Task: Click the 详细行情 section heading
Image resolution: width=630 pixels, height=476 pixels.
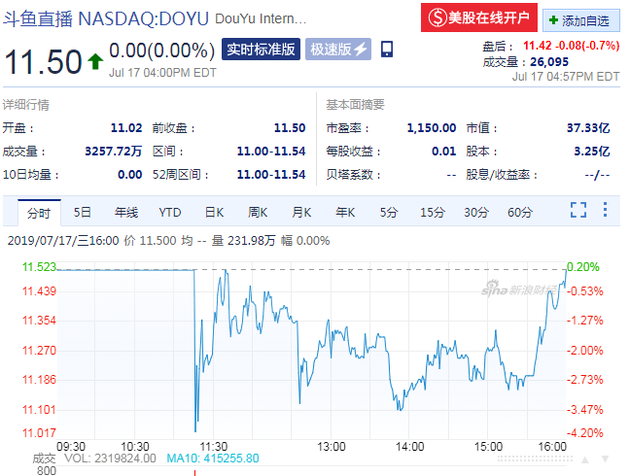Action: pos(26,105)
